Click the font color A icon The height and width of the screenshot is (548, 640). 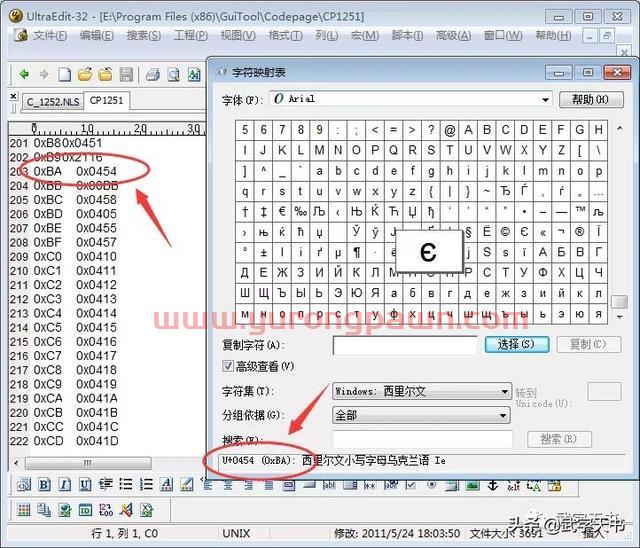pyautogui.click(x=167, y=484)
